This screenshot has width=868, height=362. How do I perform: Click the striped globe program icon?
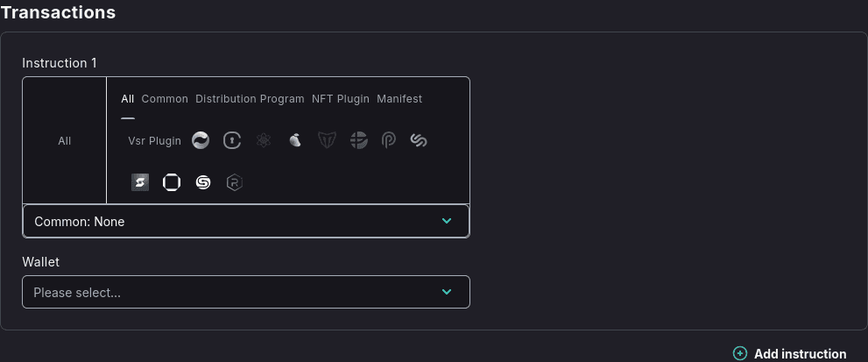coord(358,140)
